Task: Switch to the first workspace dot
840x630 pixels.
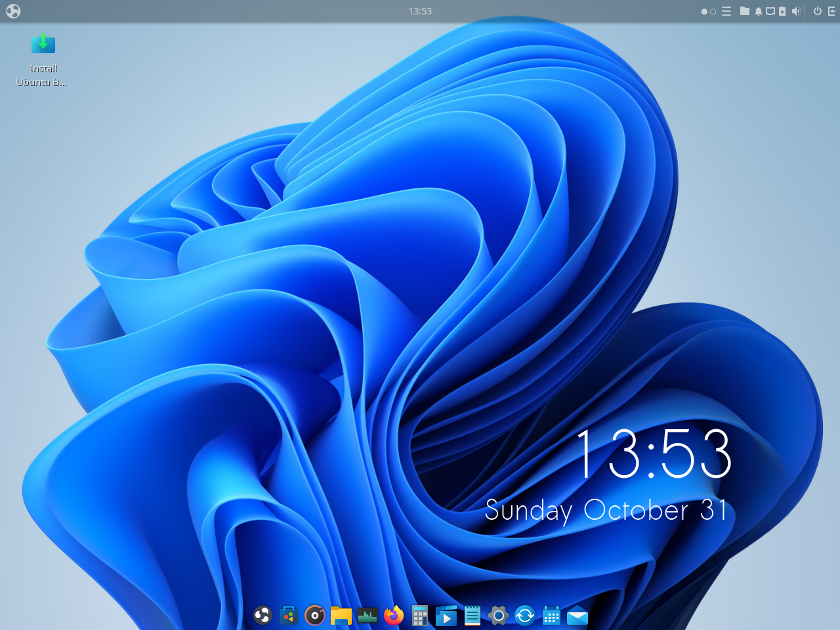Action: click(704, 12)
